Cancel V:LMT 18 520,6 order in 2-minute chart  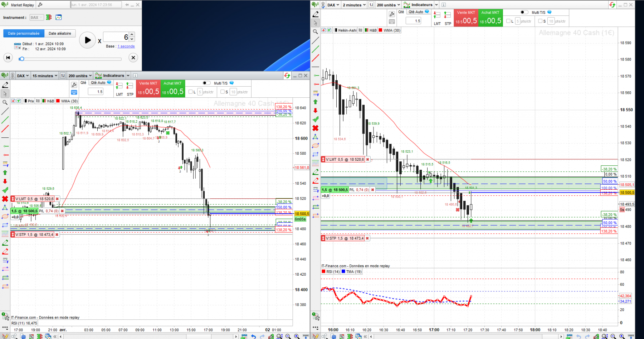tap(367, 159)
